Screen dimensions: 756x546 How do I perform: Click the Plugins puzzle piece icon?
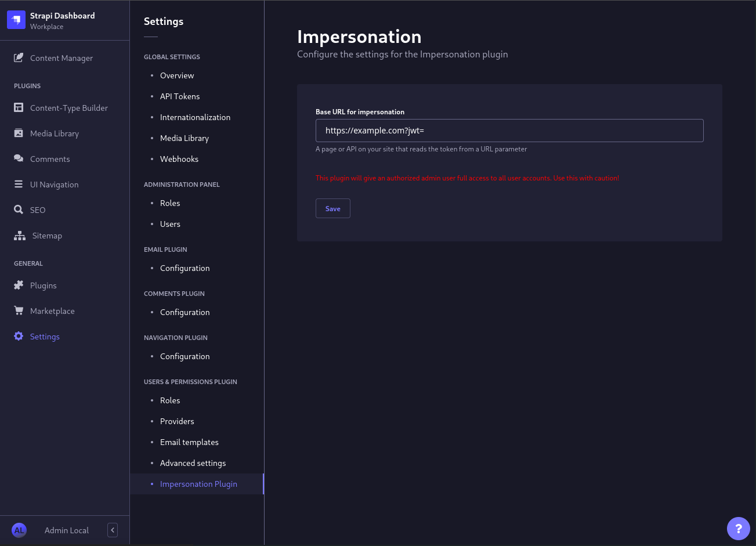pos(19,285)
